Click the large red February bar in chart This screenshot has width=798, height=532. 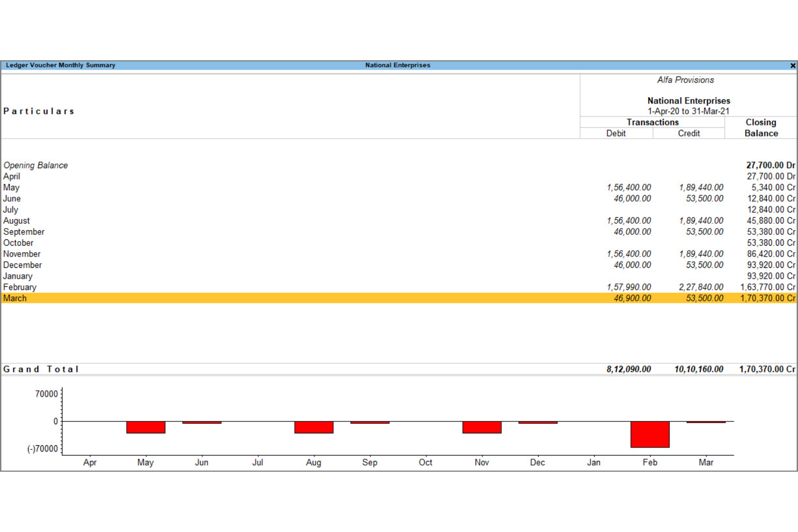(x=650, y=434)
